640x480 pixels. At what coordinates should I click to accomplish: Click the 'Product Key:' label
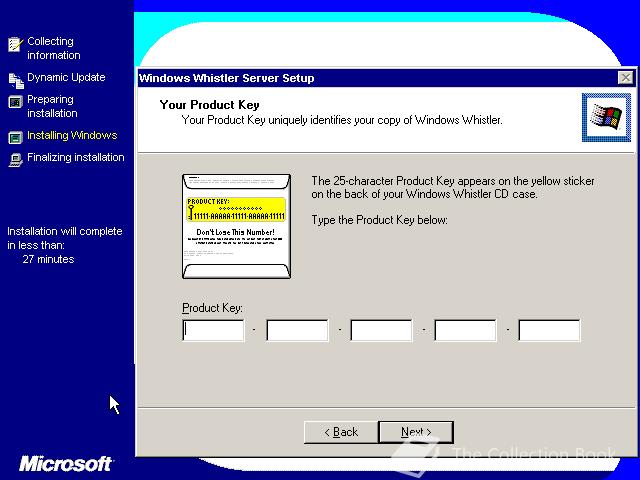click(x=212, y=308)
